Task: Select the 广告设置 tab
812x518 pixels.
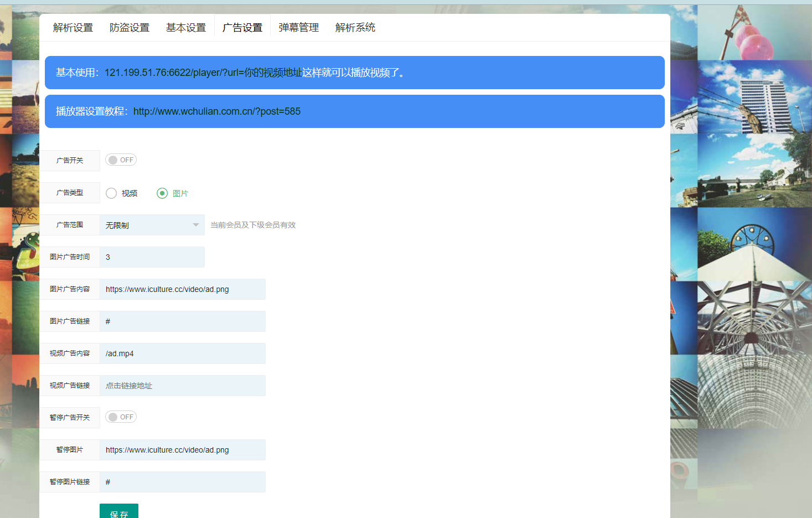Action: click(x=242, y=28)
